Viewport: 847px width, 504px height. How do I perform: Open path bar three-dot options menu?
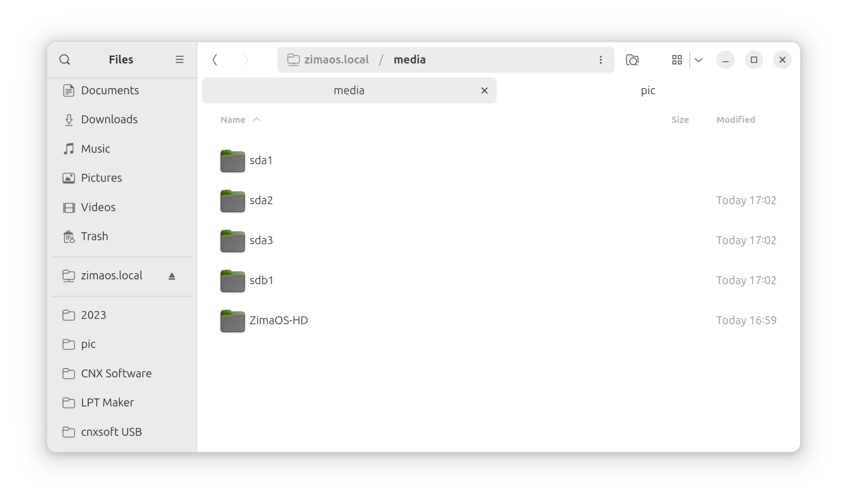[601, 60]
